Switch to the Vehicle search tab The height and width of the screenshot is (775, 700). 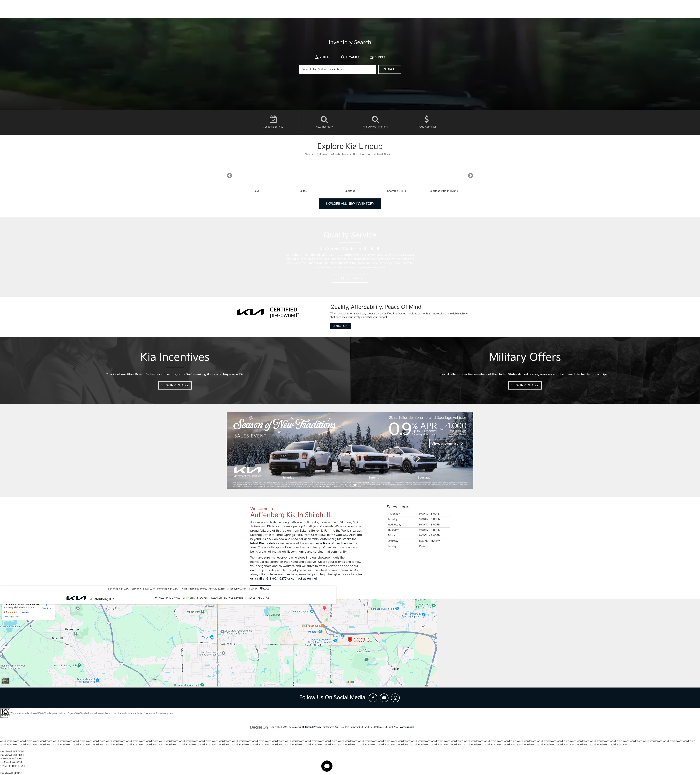click(323, 57)
